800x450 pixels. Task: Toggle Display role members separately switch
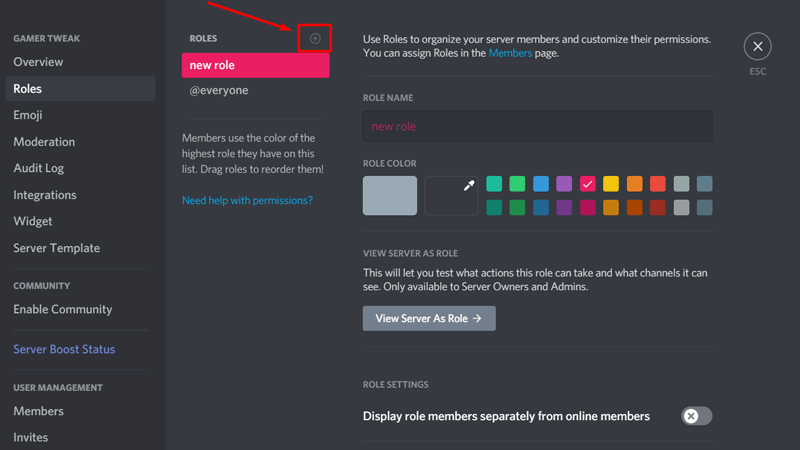pos(696,416)
